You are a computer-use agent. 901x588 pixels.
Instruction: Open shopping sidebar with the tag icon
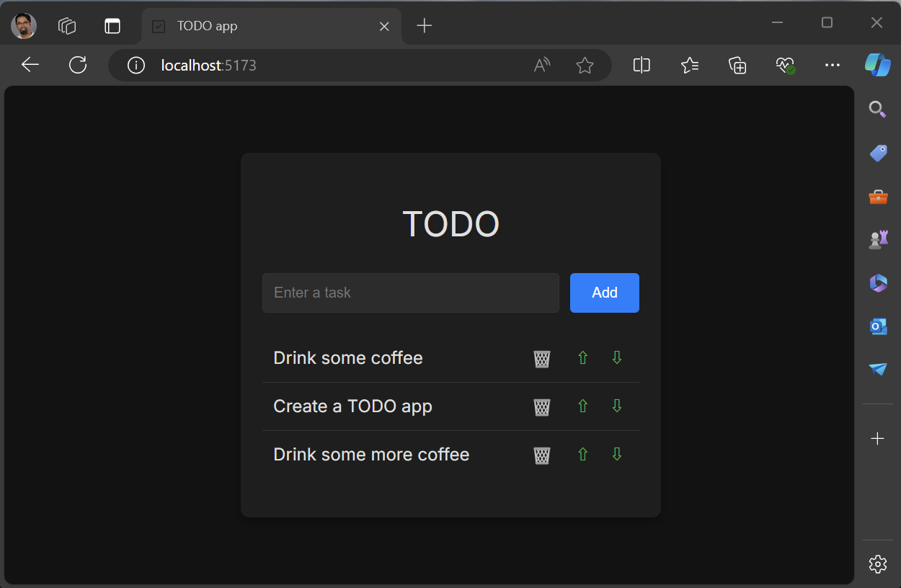877,153
